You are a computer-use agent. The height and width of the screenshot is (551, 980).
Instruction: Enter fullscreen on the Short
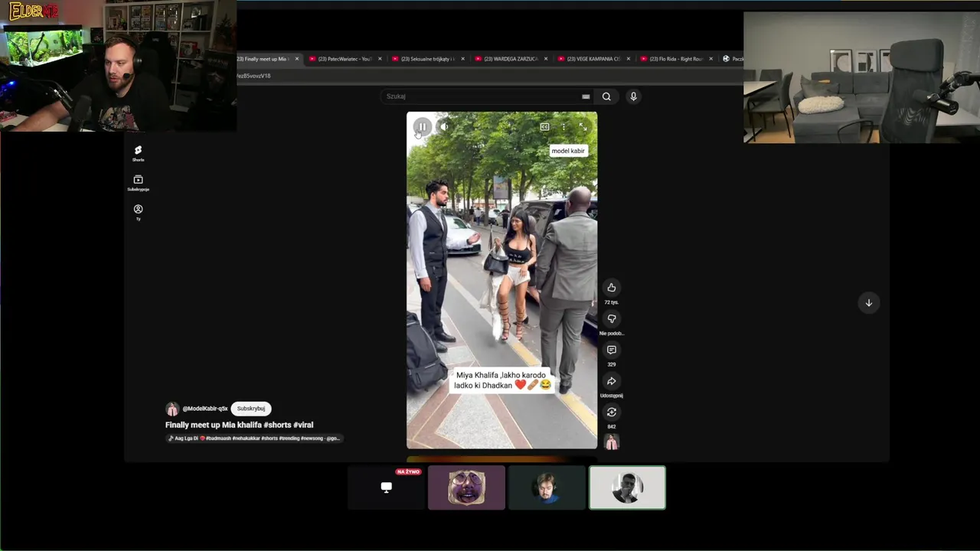[583, 127]
